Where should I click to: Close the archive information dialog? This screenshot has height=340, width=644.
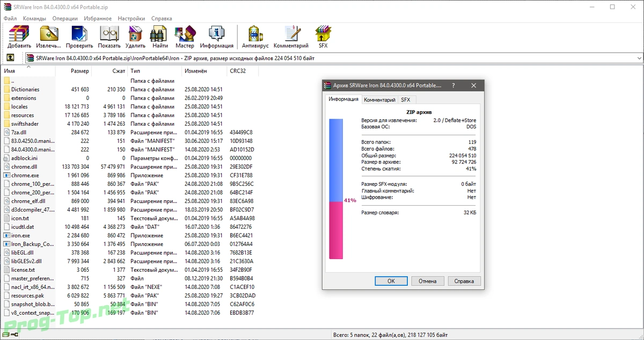click(473, 85)
